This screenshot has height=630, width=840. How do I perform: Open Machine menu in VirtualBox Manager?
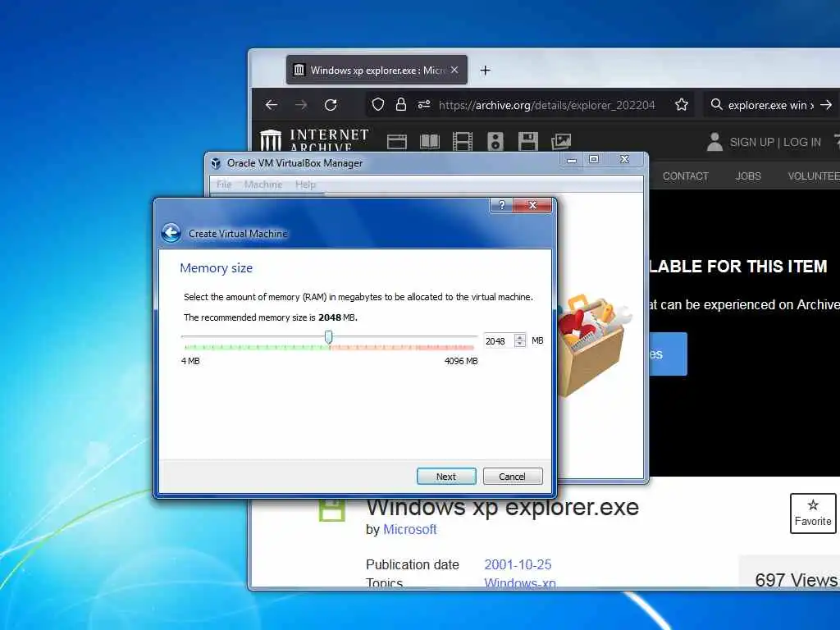(x=263, y=185)
